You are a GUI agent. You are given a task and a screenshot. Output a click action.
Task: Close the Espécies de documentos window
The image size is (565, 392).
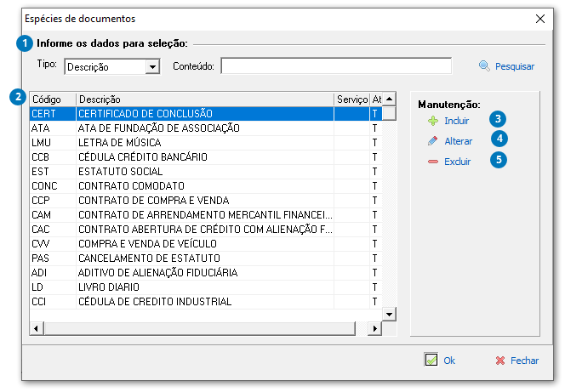(540, 18)
